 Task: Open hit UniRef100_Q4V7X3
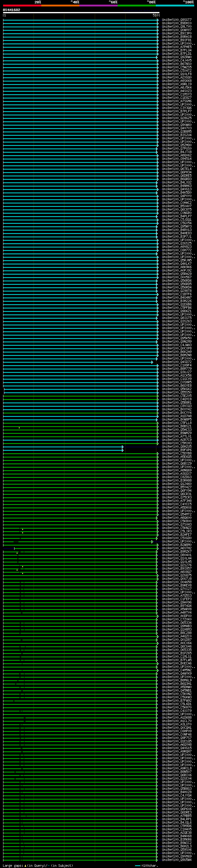[x=177, y=128]
